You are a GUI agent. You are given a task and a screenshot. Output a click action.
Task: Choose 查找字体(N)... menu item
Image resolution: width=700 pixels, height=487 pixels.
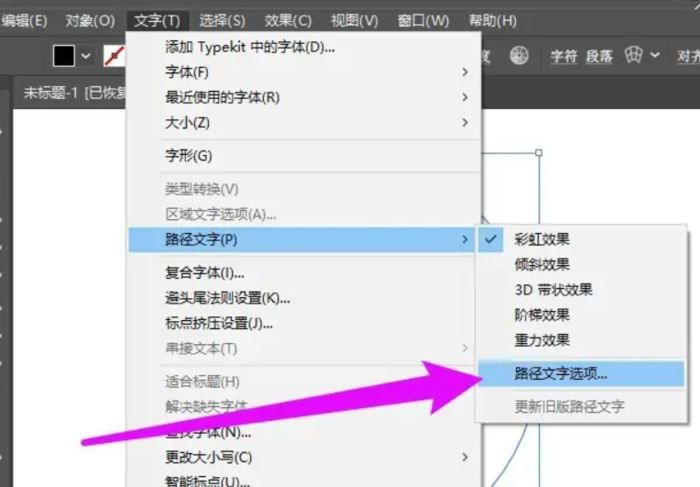point(304,432)
